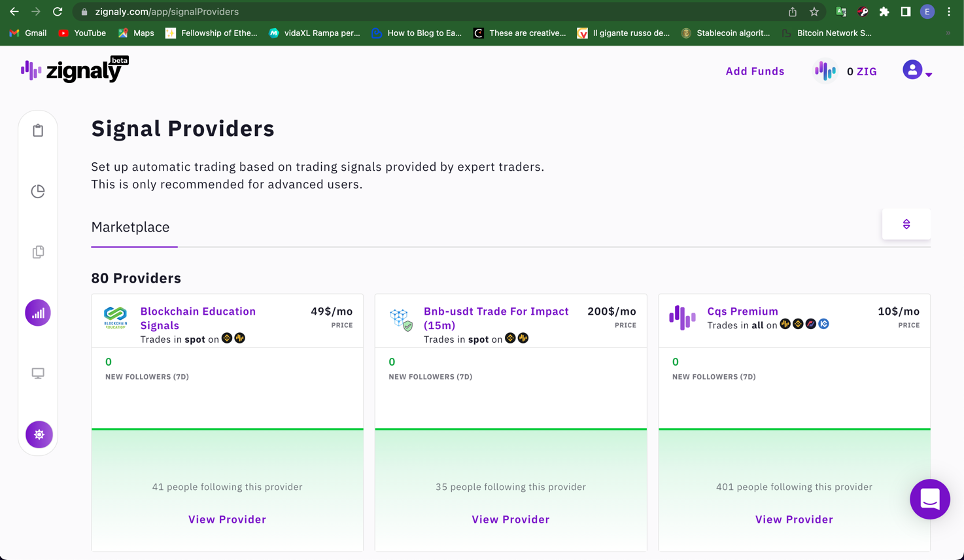Click the green 0 followers on Cqs Premium
964x560 pixels.
tap(675, 362)
